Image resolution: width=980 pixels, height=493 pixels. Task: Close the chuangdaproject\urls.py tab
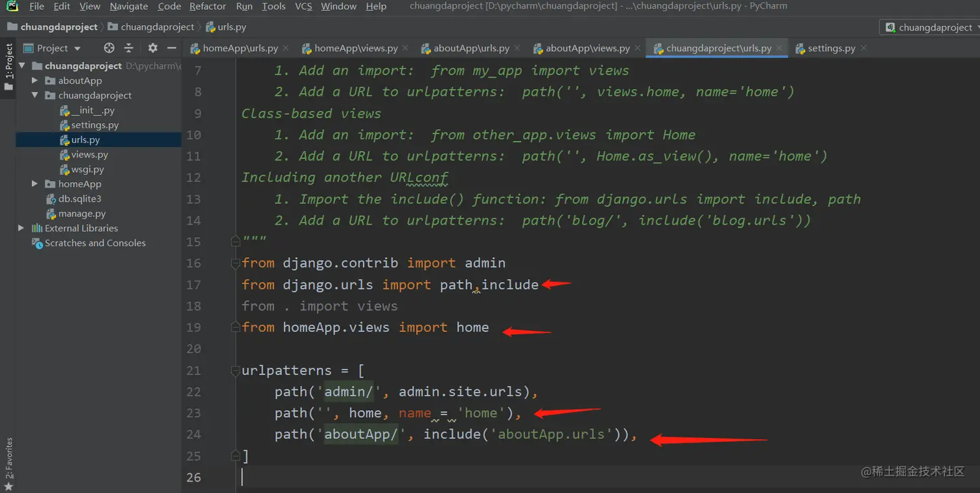780,48
